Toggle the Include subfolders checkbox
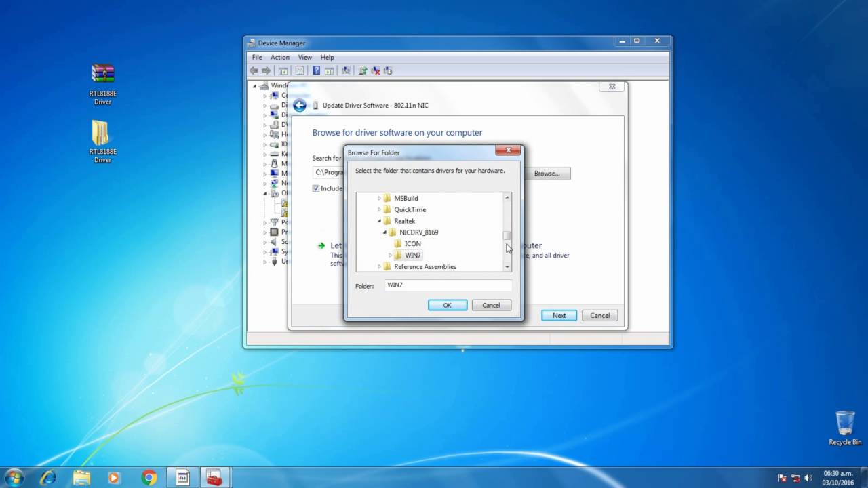This screenshot has height=488, width=868. [x=316, y=188]
